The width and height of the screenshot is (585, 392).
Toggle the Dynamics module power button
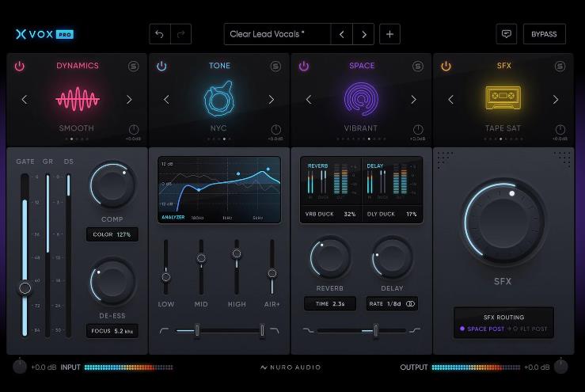tap(20, 67)
